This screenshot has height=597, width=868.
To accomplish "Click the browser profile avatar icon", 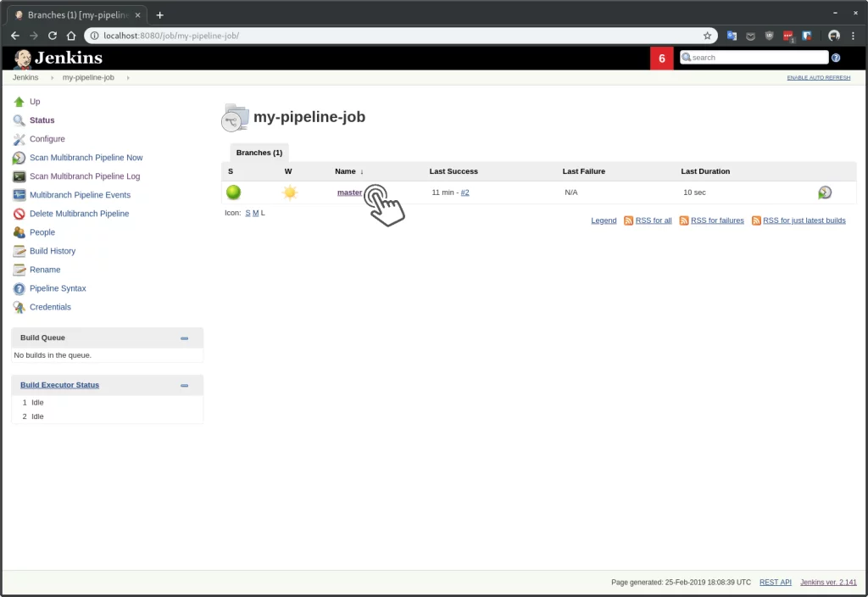I will click(834, 36).
